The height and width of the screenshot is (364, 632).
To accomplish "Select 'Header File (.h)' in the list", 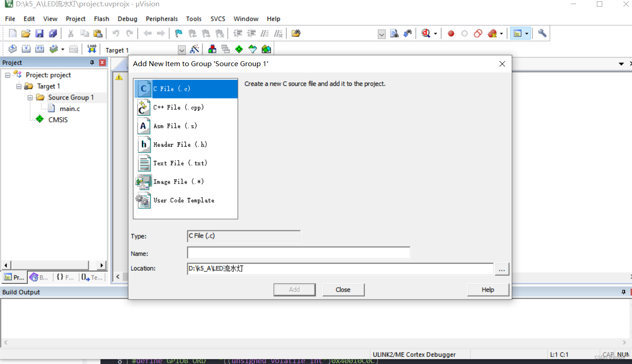I will pos(186,144).
